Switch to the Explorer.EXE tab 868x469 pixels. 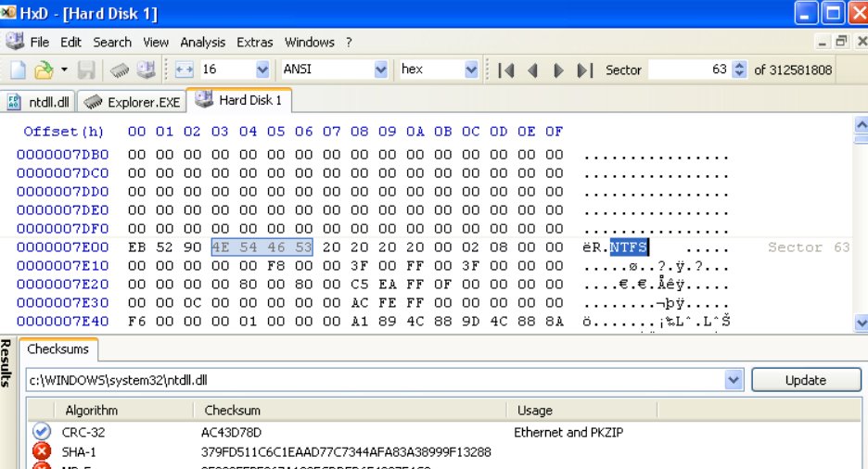pyautogui.click(x=134, y=102)
